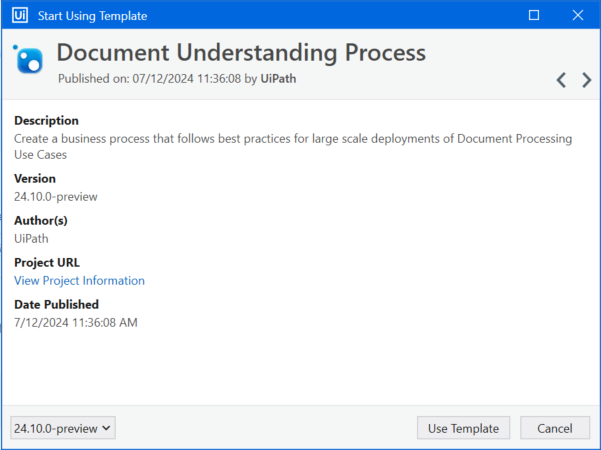Click the UiPath logo in the title bar
601x450 pixels.
[x=20, y=15]
